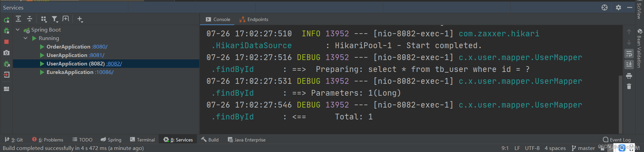Open the Add Service plus dropdown
The height and width of the screenshot is (152, 644).
pos(80,19)
